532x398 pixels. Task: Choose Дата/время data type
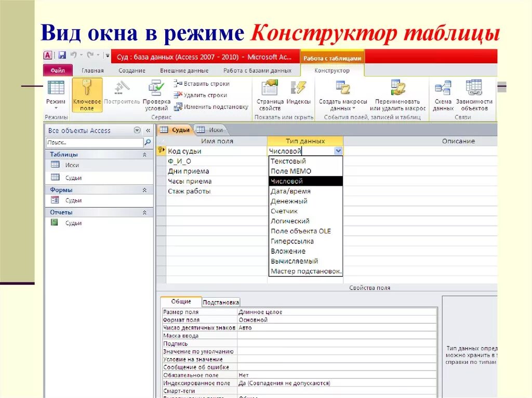click(305, 191)
